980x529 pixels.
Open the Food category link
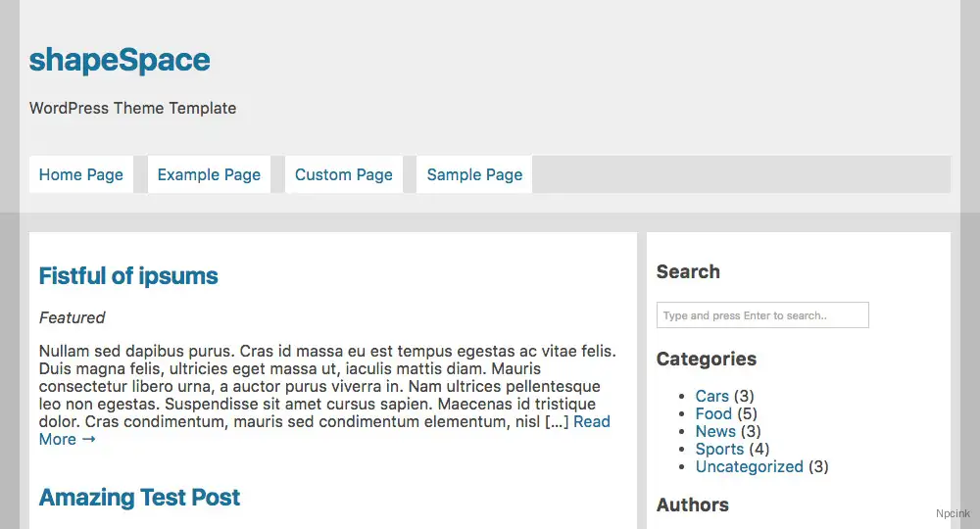tap(713, 413)
